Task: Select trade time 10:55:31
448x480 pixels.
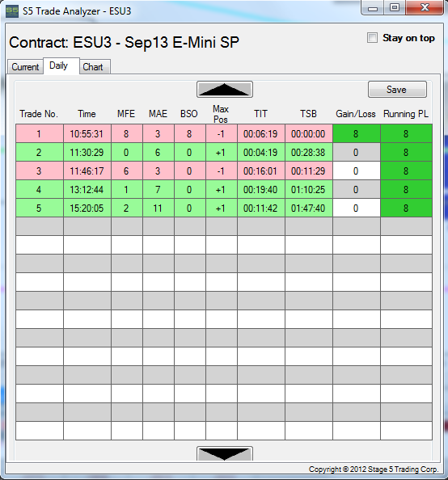Action: 87,133
